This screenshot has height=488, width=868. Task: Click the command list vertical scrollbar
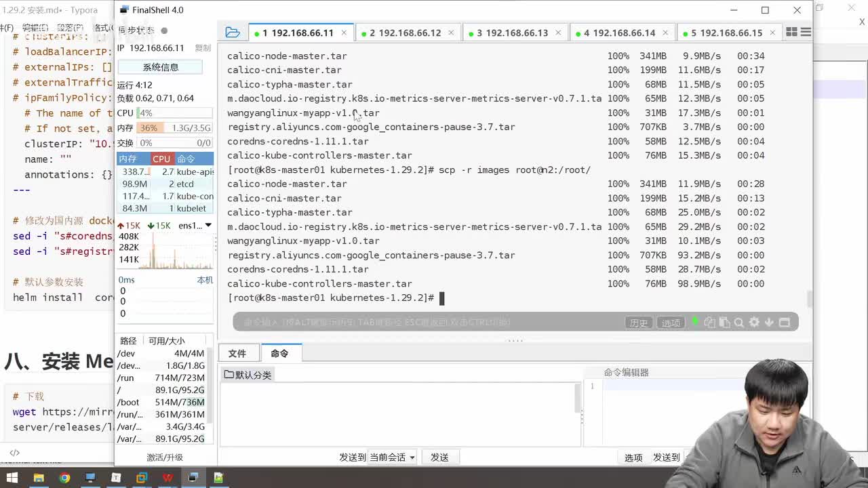pos(577,398)
